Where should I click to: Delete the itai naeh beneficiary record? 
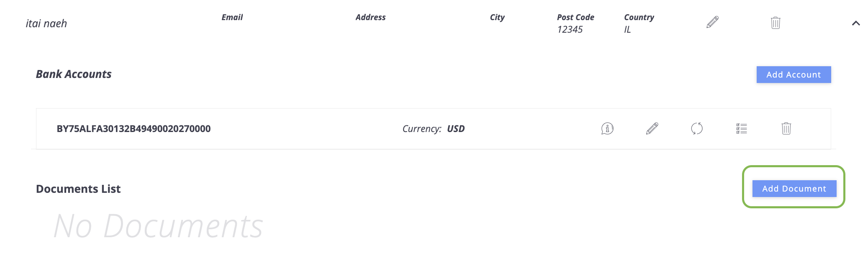(x=776, y=23)
